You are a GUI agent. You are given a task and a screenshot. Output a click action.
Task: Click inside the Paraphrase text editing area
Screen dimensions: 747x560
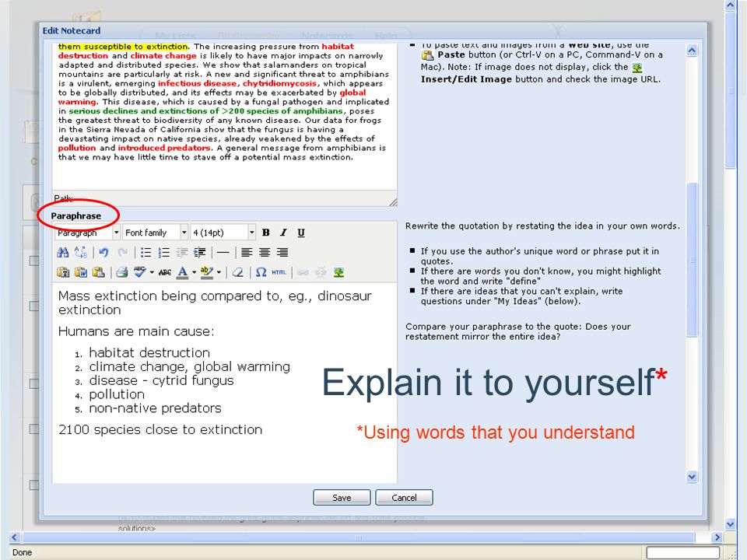[224, 383]
